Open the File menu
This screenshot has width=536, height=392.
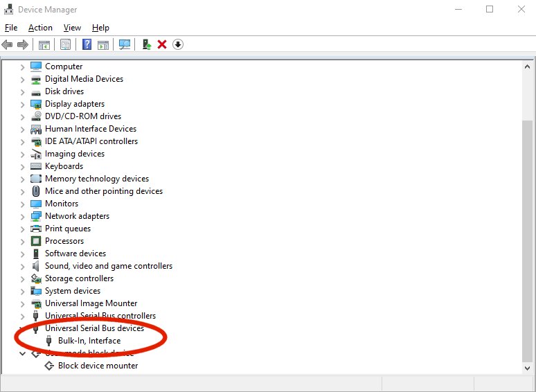[11, 28]
